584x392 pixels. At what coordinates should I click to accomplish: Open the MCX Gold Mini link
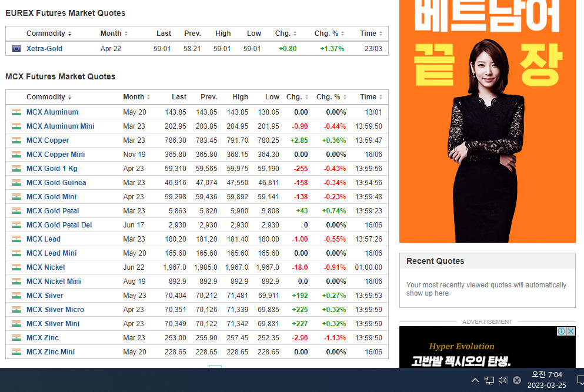(51, 197)
